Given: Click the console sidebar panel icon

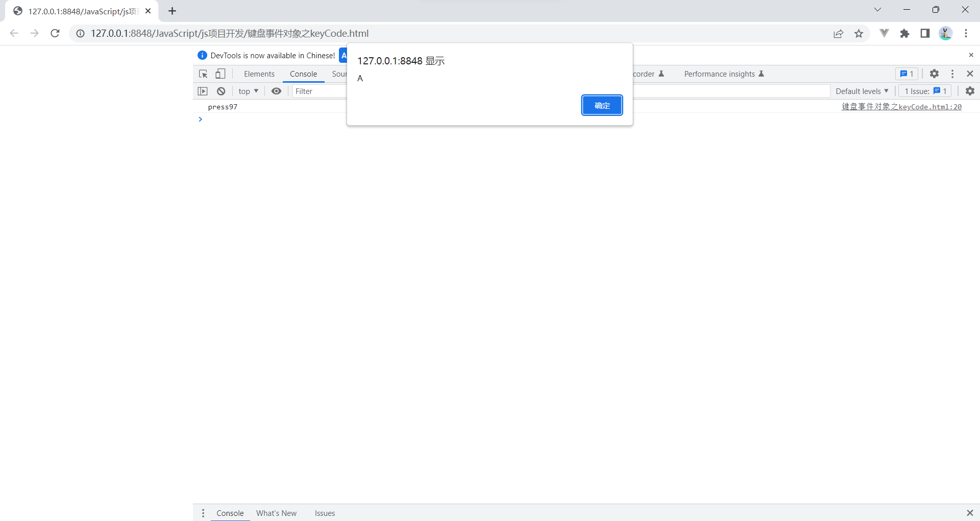Looking at the screenshot, I should tap(202, 91).
